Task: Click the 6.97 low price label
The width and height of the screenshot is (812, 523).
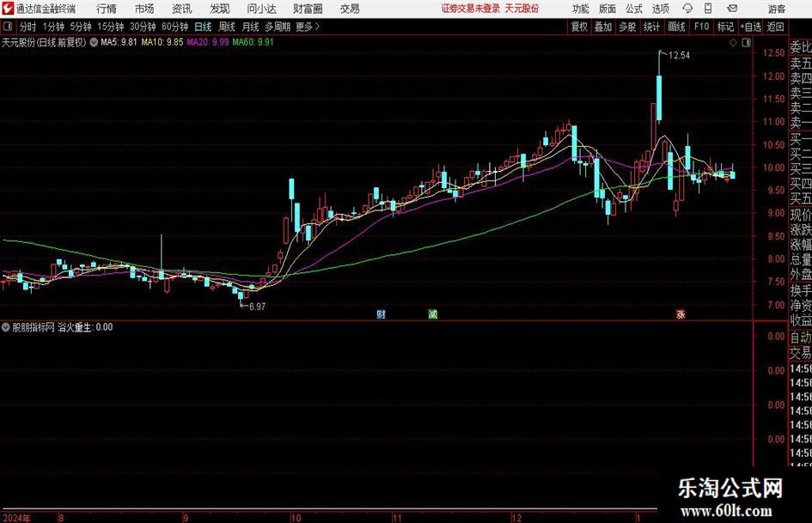Action: pos(258,307)
